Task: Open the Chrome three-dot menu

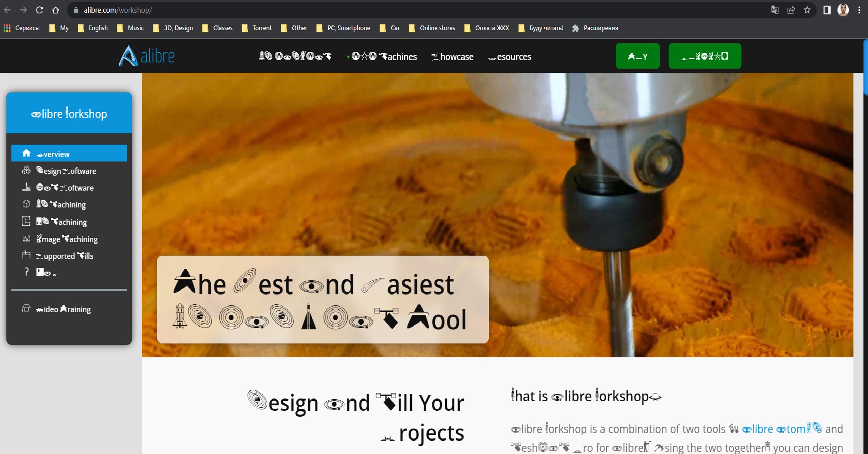Action: [859, 10]
